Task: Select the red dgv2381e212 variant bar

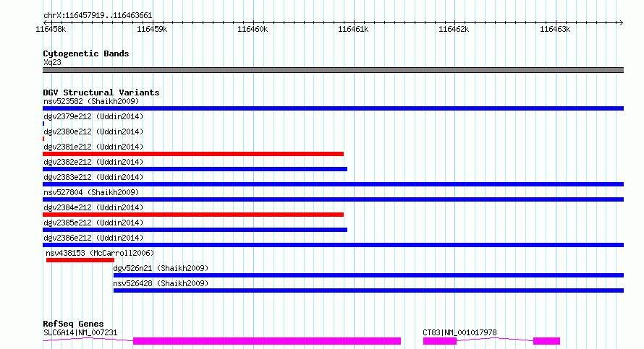Action: coord(193,154)
